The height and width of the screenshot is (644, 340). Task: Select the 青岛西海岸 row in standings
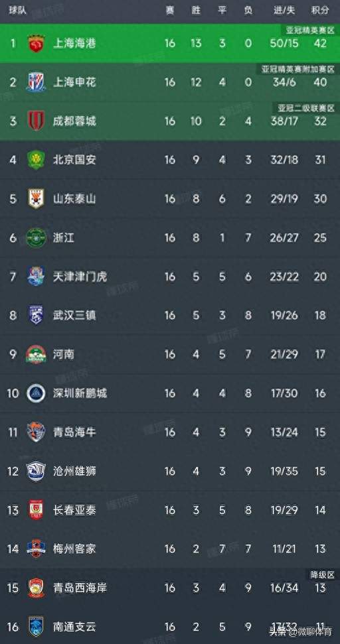click(170, 588)
